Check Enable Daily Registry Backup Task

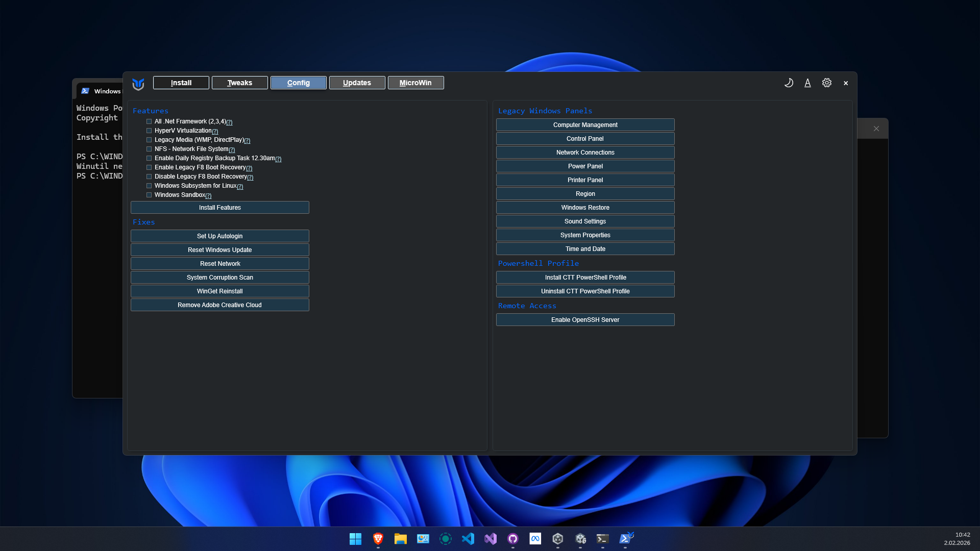coord(149,158)
